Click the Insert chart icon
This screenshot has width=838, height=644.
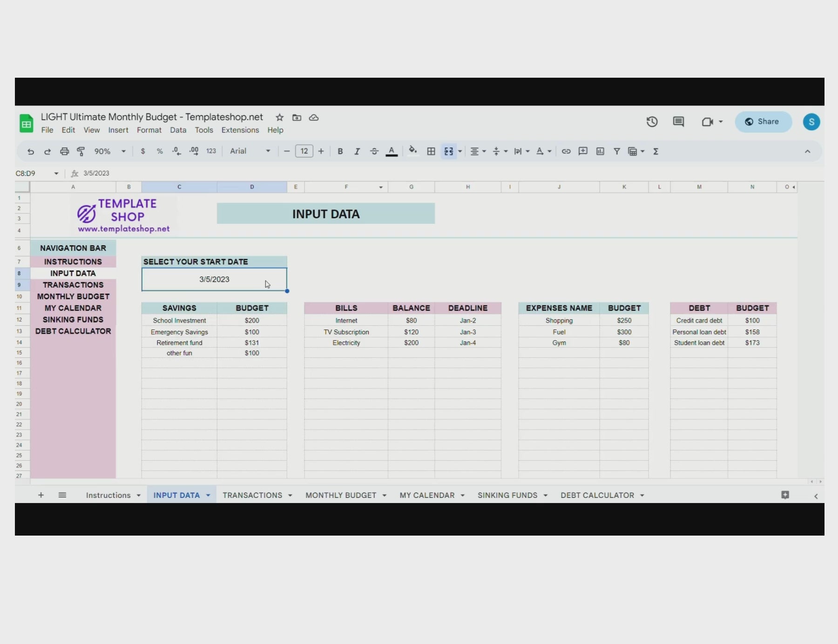[600, 151]
